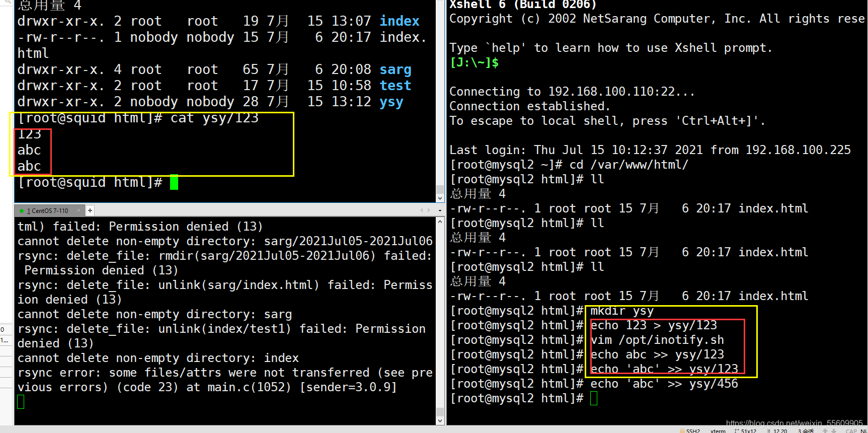This screenshot has width=868, height=433.
Task: Click the 'echo 123 > ysy/123' command
Action: click(654, 326)
